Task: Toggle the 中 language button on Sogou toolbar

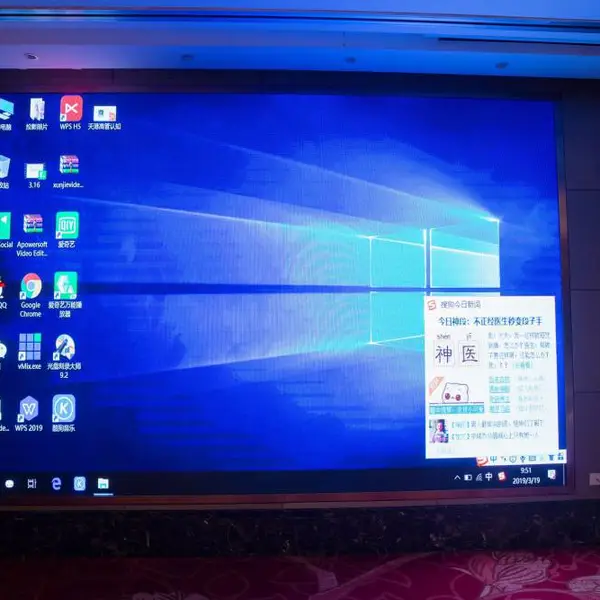Action: (x=494, y=458)
